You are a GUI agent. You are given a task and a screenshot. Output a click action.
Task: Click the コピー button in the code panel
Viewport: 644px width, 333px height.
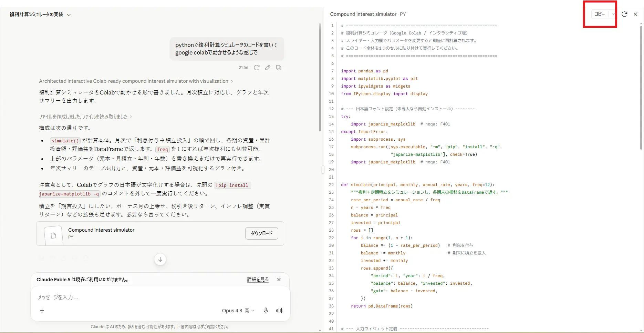(600, 14)
